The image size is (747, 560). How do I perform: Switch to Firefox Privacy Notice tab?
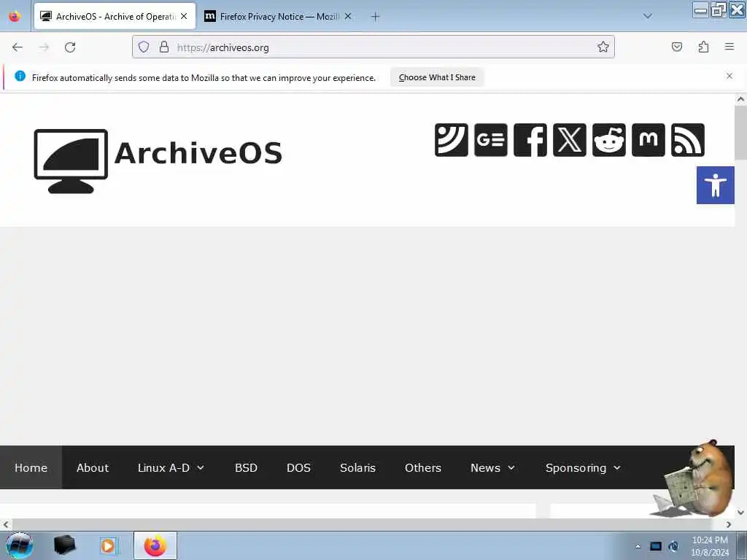(279, 17)
